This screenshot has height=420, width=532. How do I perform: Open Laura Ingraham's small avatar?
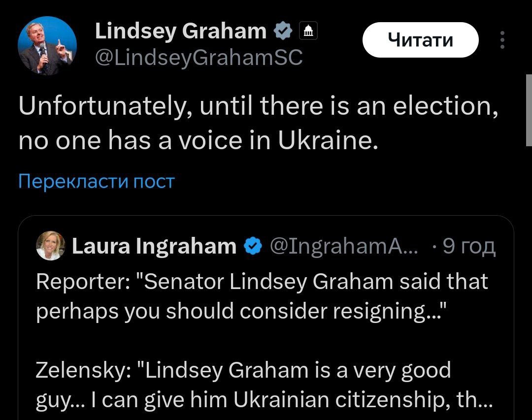[50, 245]
